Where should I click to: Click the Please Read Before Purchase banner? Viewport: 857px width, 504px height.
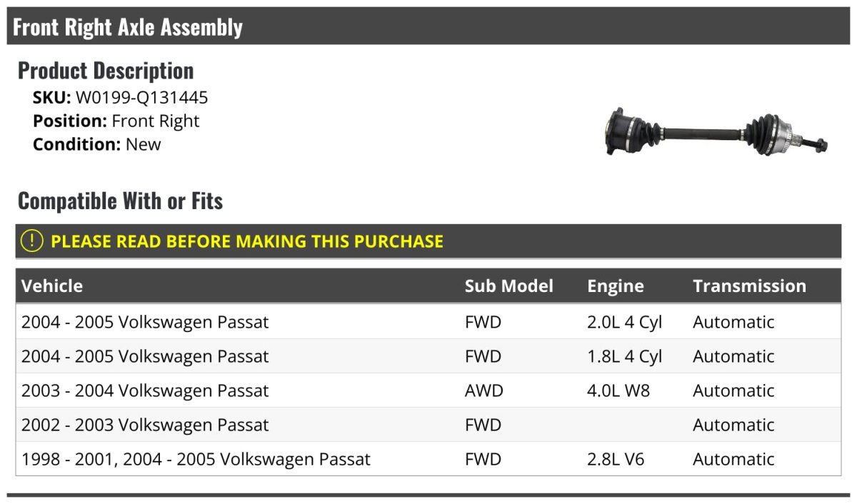click(247, 241)
